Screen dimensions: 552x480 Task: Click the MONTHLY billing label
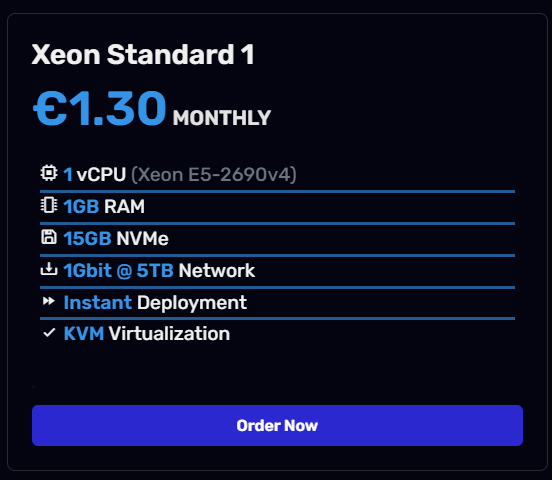[222, 118]
